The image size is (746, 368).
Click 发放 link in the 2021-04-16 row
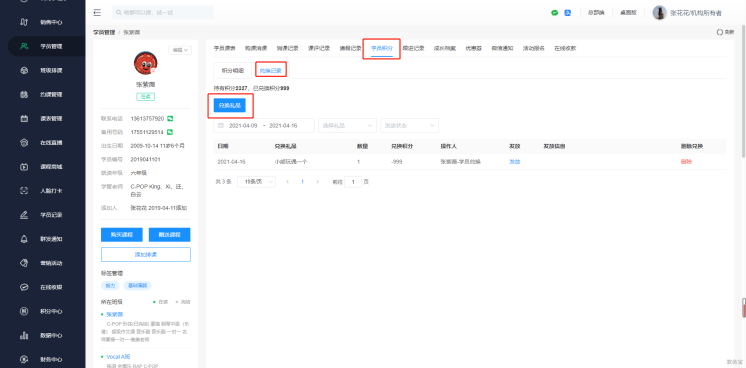tap(515, 162)
